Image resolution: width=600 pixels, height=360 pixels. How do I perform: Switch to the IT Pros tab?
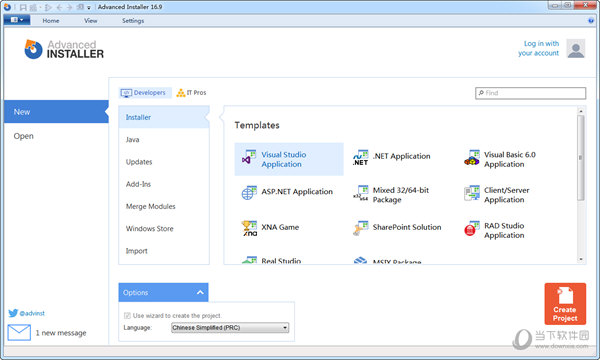(x=191, y=93)
